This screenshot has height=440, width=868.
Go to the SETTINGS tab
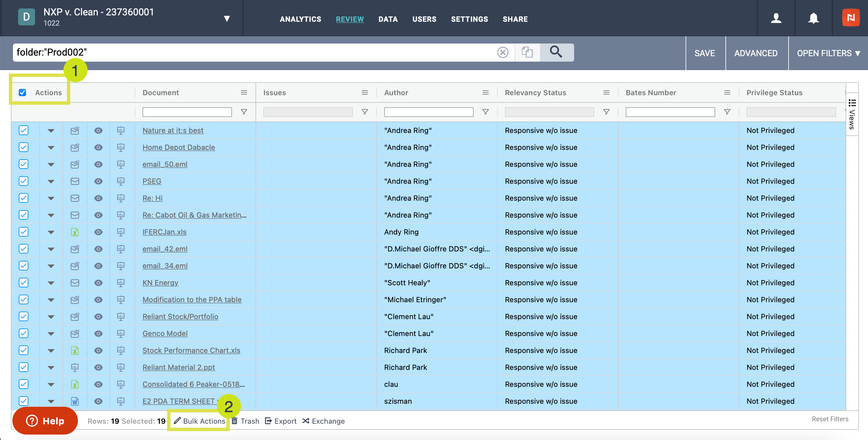pyautogui.click(x=469, y=19)
